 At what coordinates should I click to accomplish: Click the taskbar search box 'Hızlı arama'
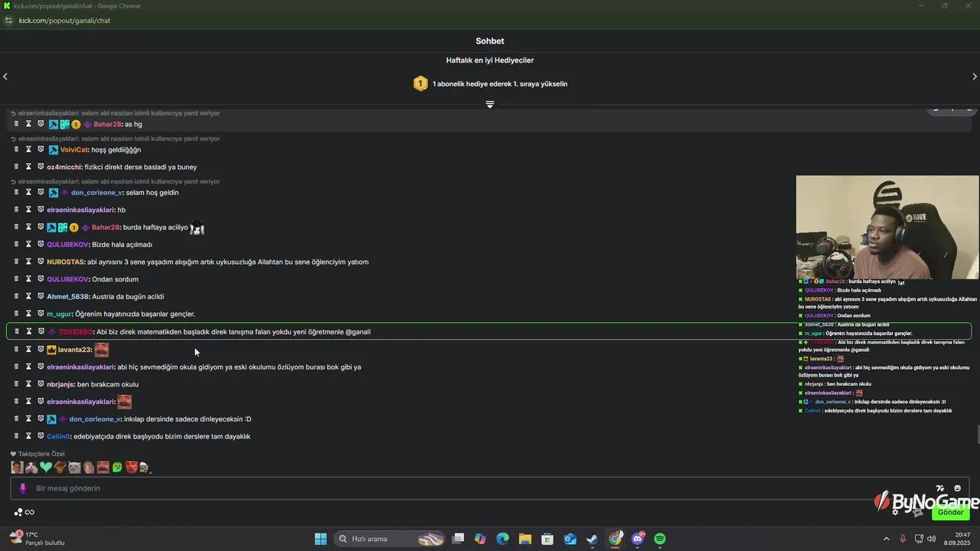pos(390,539)
